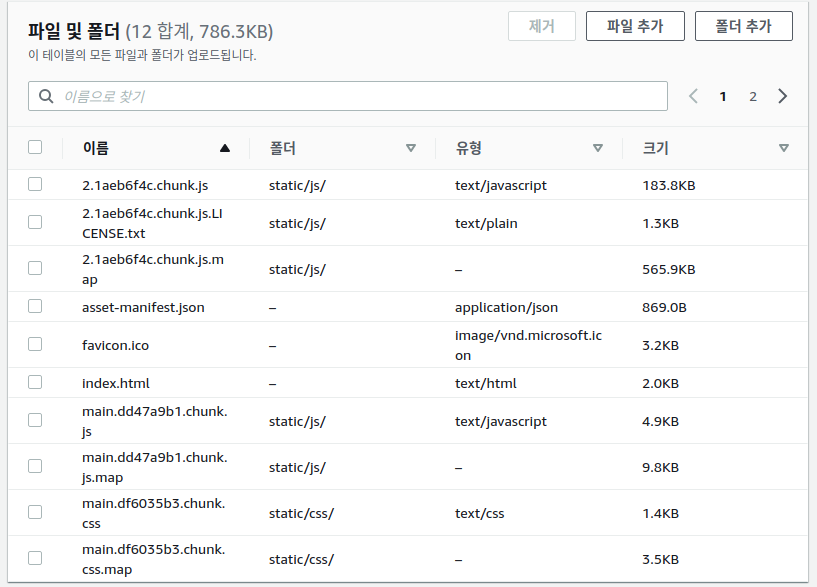817x587 pixels.
Task: Tick checkbox for 2.1aeb6f4c.chunk.js.map
Action: pos(35,268)
